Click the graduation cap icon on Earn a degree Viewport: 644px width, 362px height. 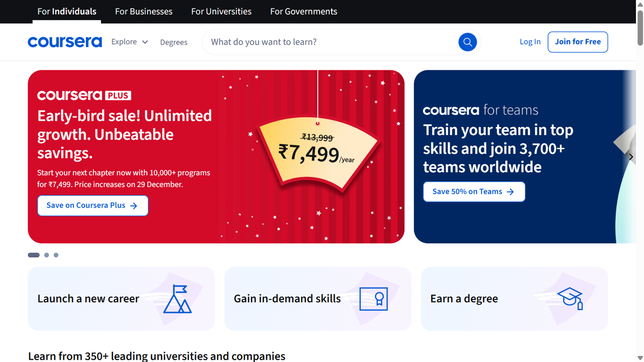(568, 299)
